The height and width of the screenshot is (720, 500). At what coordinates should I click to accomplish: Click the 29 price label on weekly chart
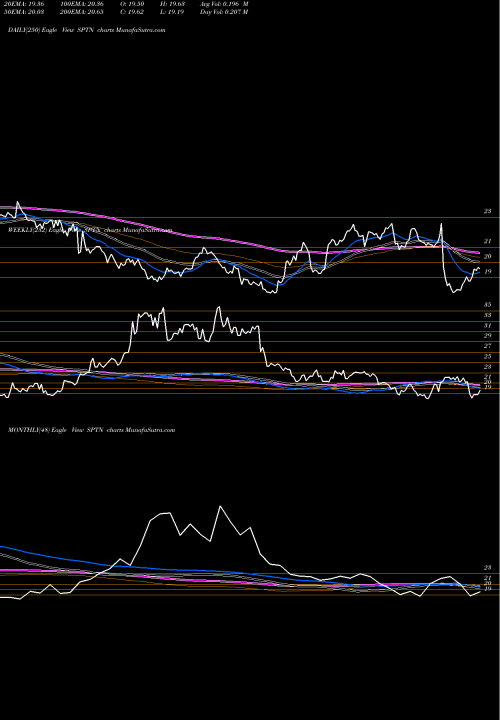click(x=487, y=336)
